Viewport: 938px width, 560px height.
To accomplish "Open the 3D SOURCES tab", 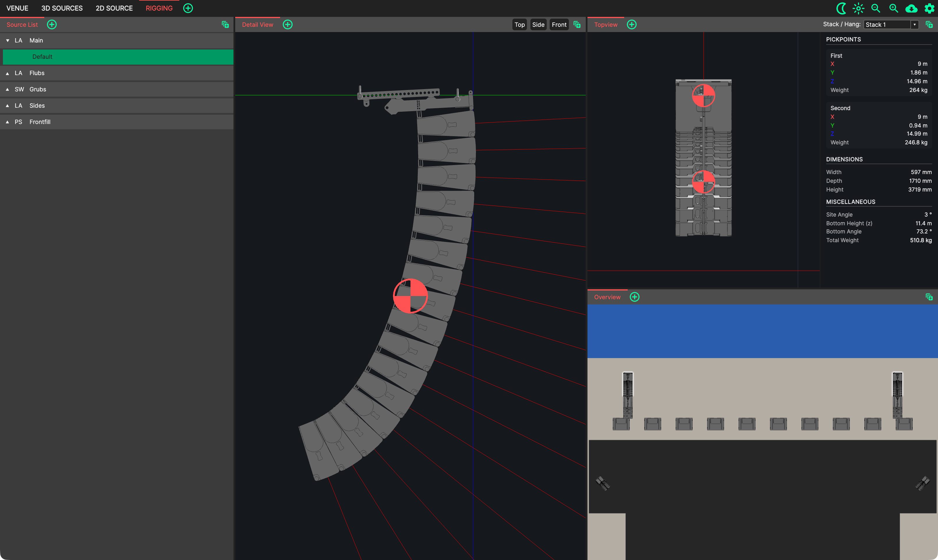I will pos(62,8).
